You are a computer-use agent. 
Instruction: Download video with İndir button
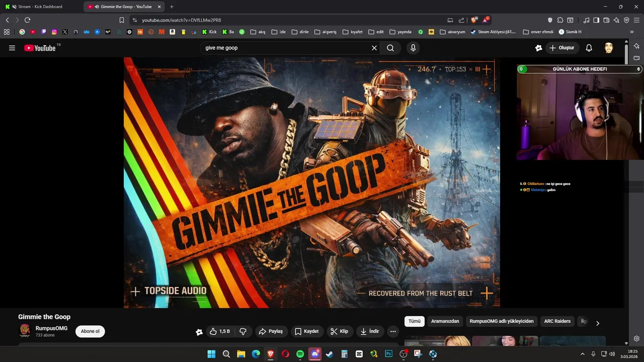(x=370, y=331)
